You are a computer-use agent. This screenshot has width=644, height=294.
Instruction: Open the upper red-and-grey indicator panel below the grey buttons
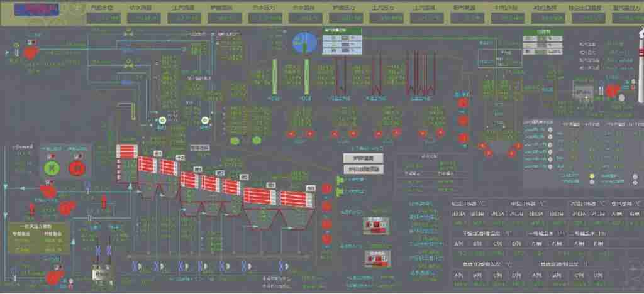coord(377,226)
